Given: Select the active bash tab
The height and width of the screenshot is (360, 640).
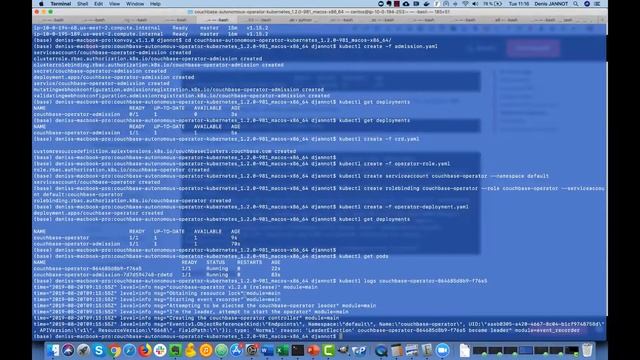Looking at the screenshot, I should click(218, 20).
